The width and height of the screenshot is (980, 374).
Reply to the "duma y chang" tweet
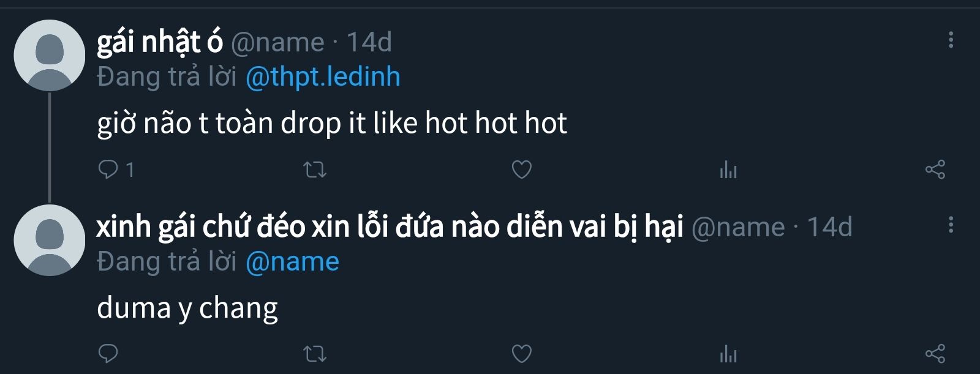[108, 353]
